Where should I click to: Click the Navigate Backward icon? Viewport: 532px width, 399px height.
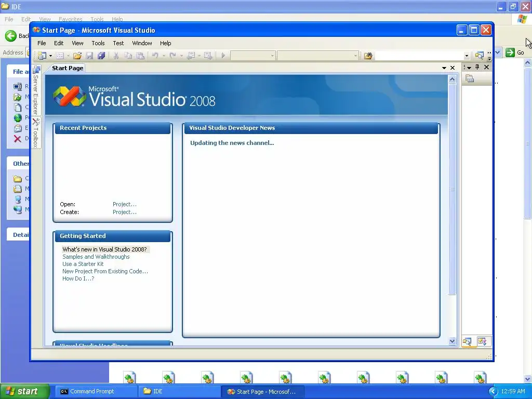(191, 56)
